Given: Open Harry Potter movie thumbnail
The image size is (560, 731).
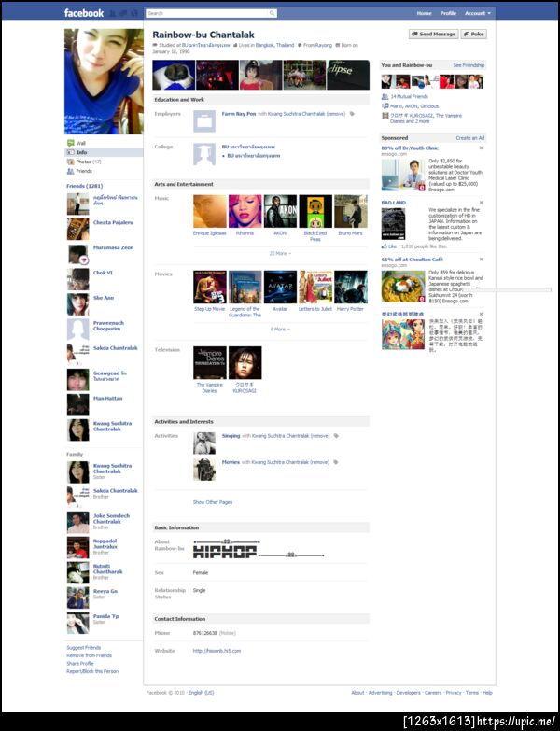Looking at the screenshot, I should 350,288.
